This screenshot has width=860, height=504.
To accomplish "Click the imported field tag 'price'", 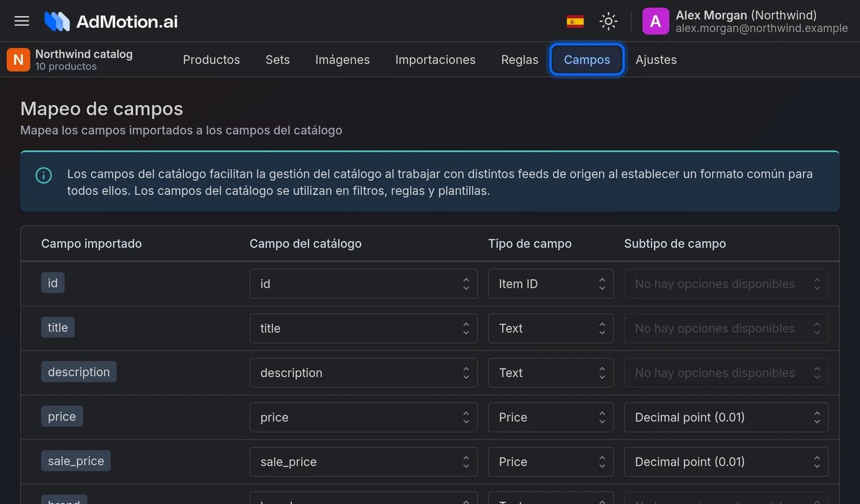I will coord(62,416).
